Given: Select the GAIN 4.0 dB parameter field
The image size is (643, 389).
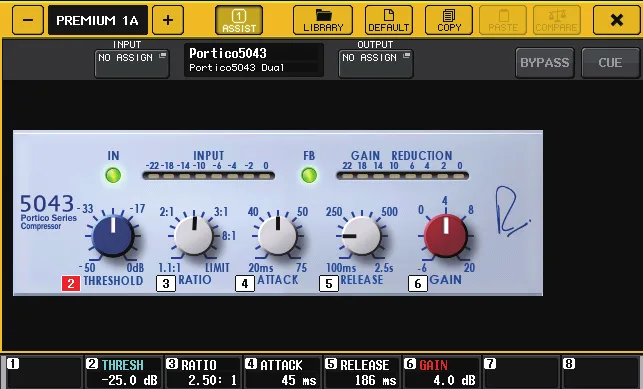Looking at the screenshot, I should coord(441,372).
